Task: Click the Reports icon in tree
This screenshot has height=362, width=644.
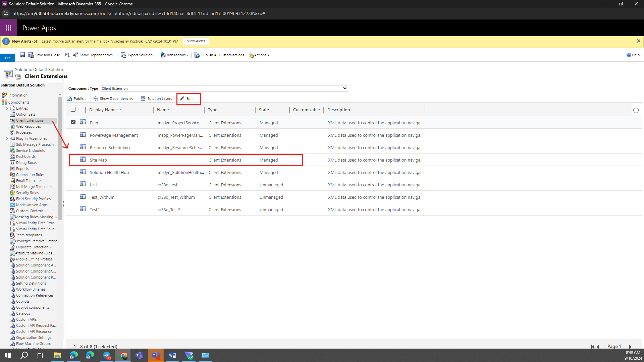Action: point(12,169)
